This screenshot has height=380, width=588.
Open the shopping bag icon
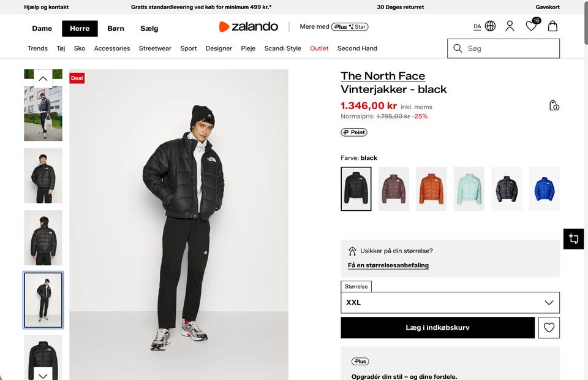pos(552,26)
